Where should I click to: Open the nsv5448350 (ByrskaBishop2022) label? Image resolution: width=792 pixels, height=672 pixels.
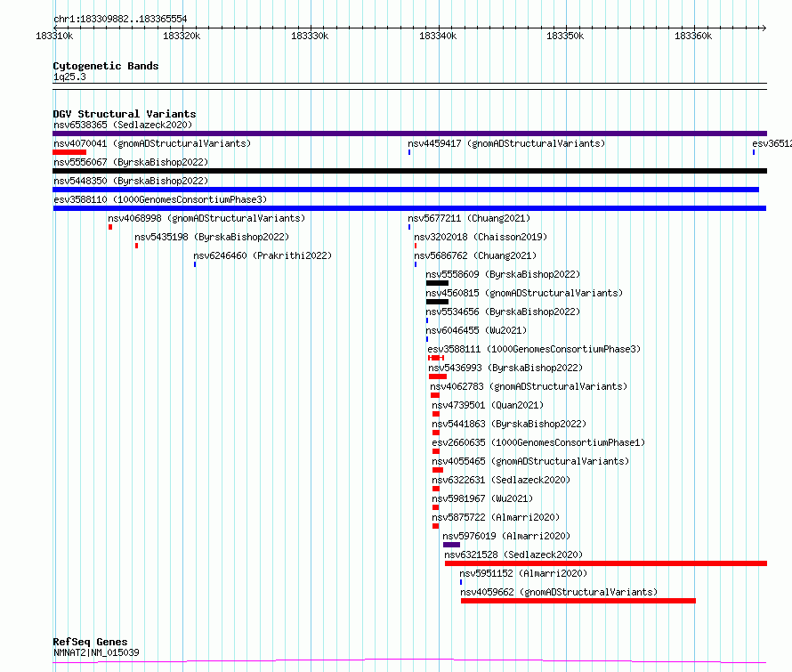pos(131,181)
